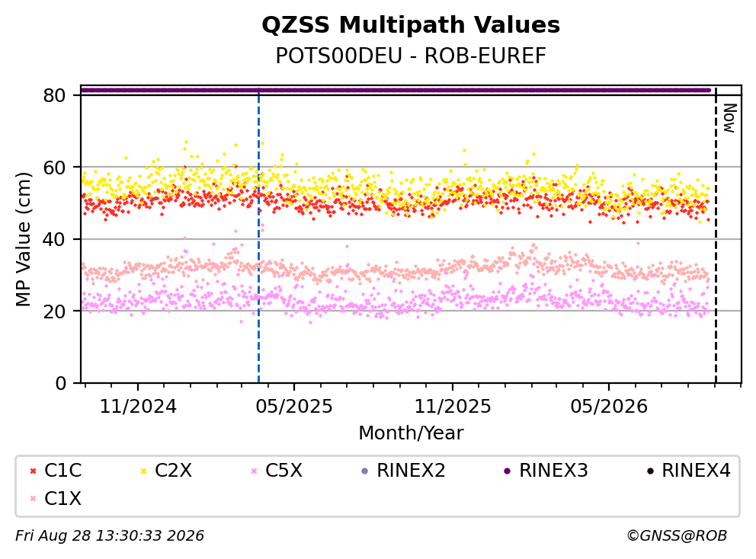Screen dimensions: 756x559
Task: Click the yellow C2X legend marker
Action: point(143,471)
